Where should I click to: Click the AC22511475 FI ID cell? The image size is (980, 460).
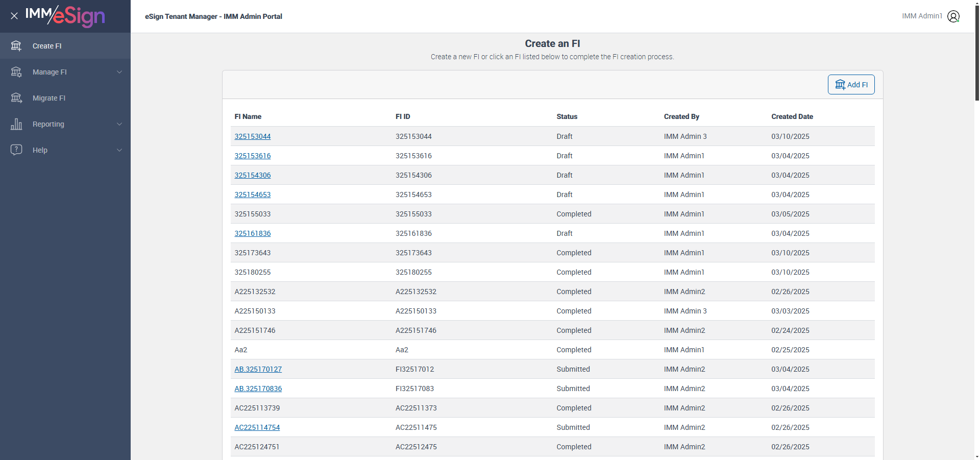click(416, 427)
